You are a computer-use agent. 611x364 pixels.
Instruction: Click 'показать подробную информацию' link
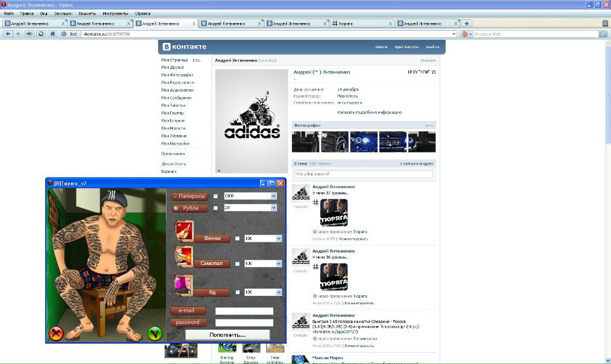(x=369, y=112)
